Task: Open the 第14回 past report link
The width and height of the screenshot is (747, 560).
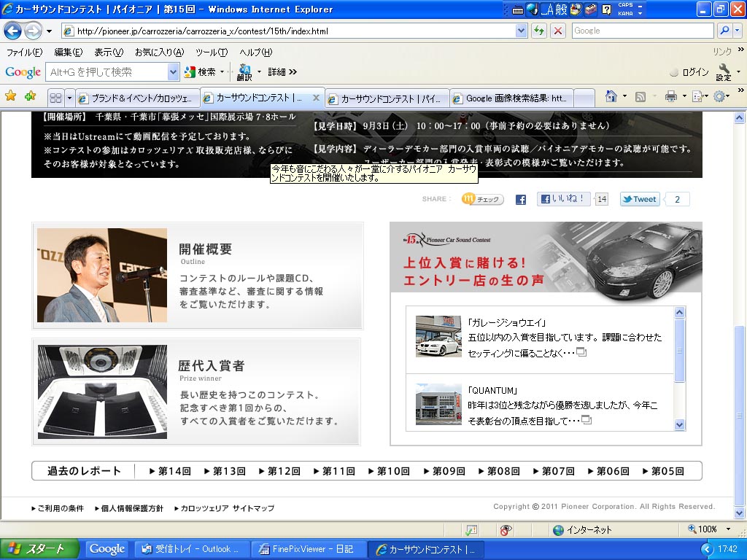Action: [x=170, y=471]
